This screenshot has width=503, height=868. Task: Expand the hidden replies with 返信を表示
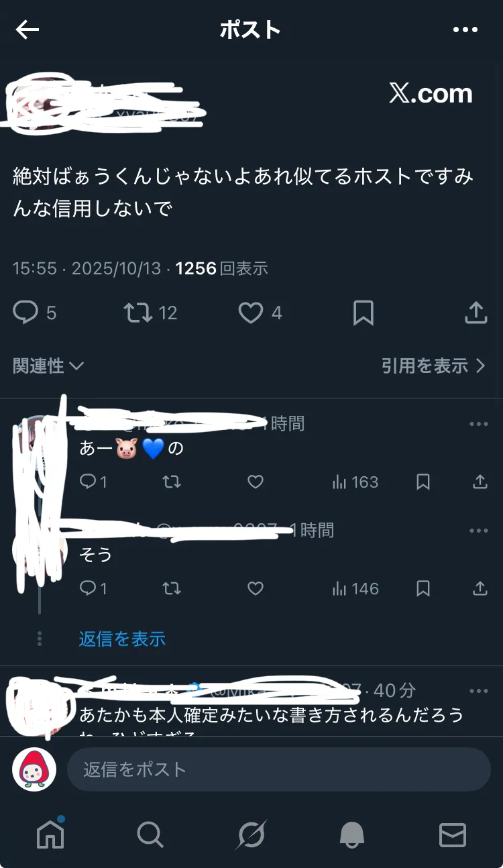coord(122,639)
